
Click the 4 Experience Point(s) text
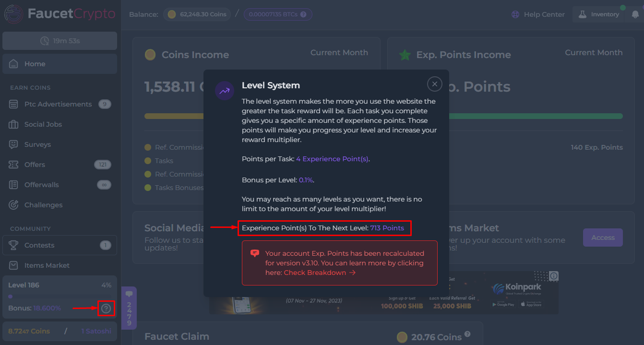tap(333, 159)
